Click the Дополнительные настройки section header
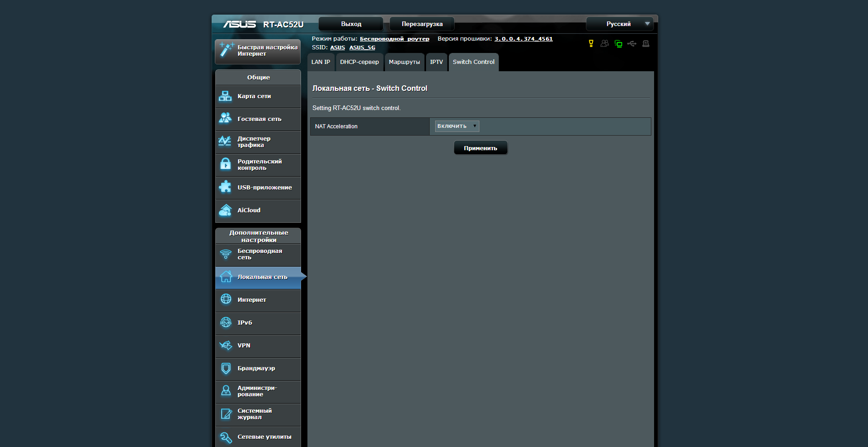The image size is (868, 447). click(258, 236)
